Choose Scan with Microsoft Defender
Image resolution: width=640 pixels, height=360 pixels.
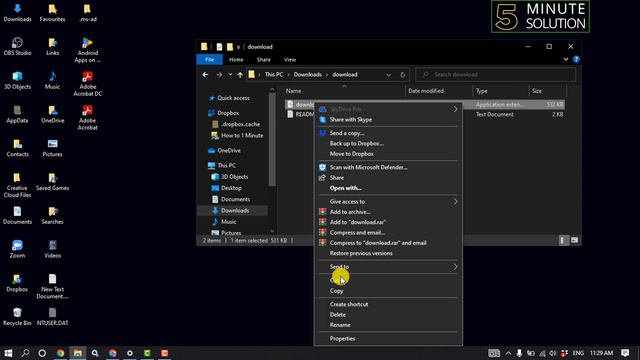(388, 167)
